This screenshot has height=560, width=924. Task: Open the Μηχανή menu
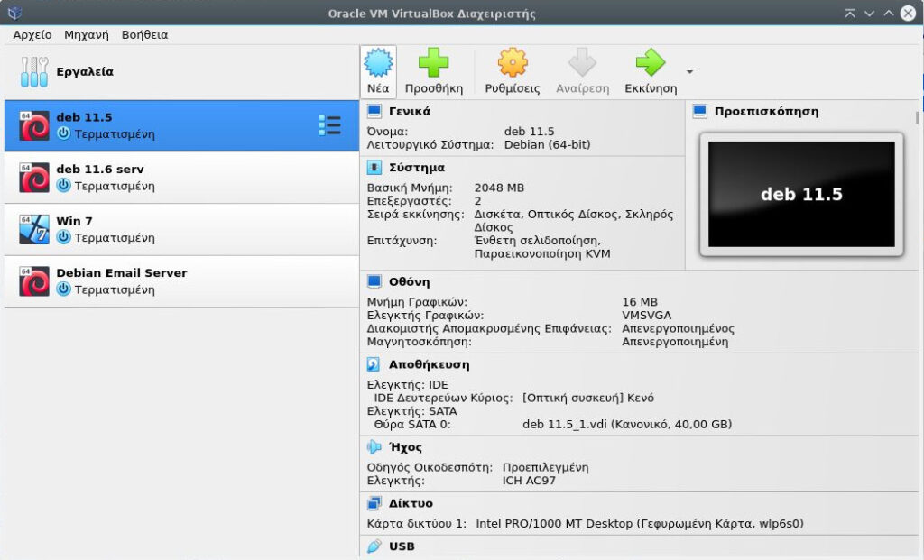[87, 35]
